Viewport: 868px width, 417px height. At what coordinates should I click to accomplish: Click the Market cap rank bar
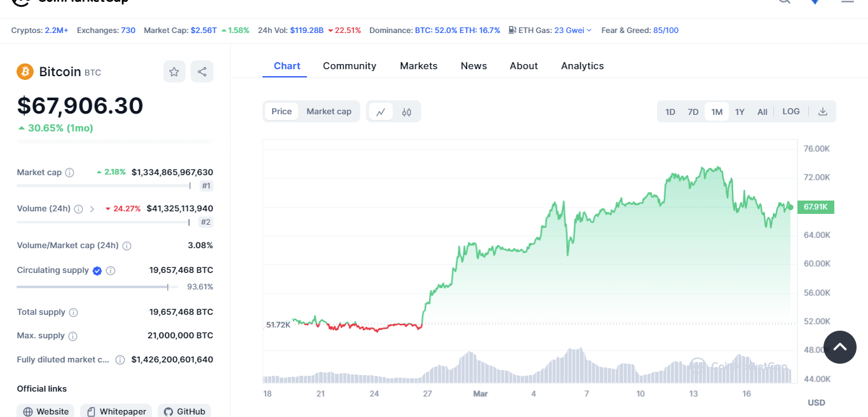coord(104,185)
